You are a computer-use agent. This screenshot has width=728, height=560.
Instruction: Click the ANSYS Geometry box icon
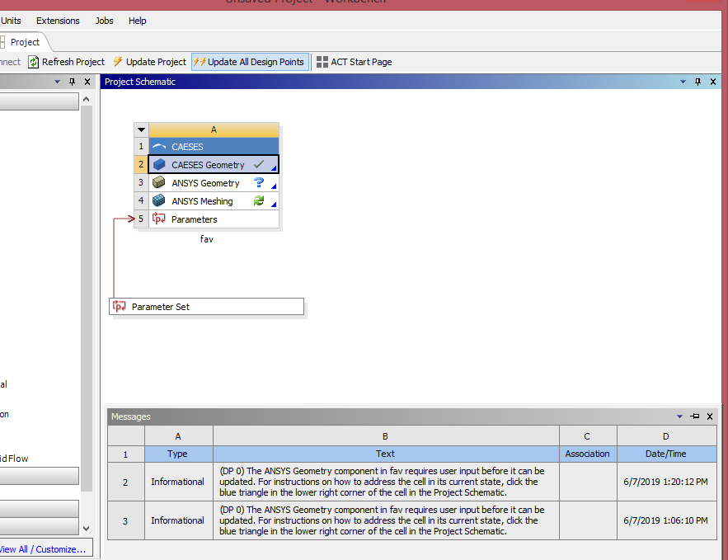coord(159,182)
